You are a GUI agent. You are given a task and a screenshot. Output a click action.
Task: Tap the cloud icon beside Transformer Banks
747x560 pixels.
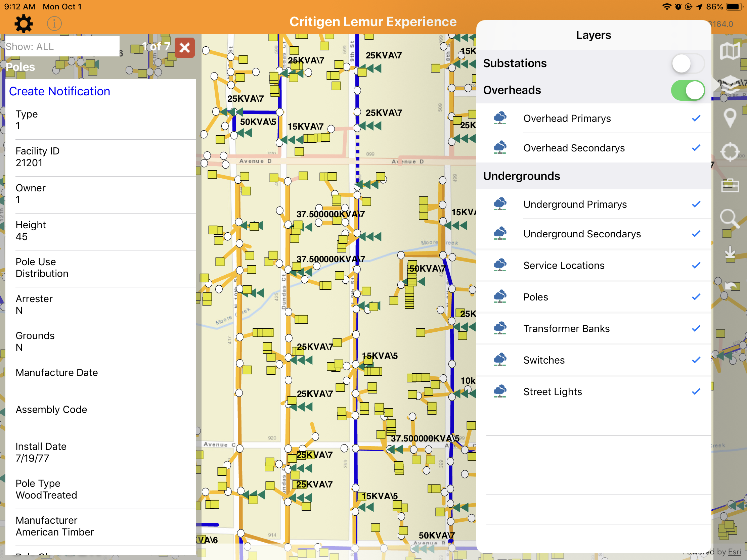pyautogui.click(x=500, y=328)
